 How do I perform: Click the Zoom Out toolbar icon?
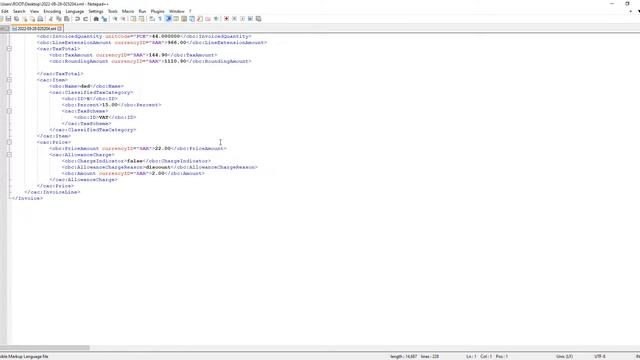point(123,19)
